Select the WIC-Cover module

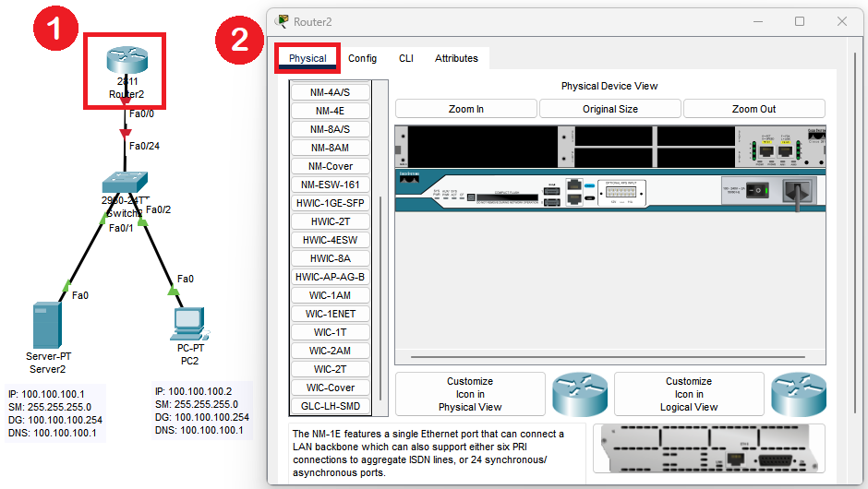[331, 388]
